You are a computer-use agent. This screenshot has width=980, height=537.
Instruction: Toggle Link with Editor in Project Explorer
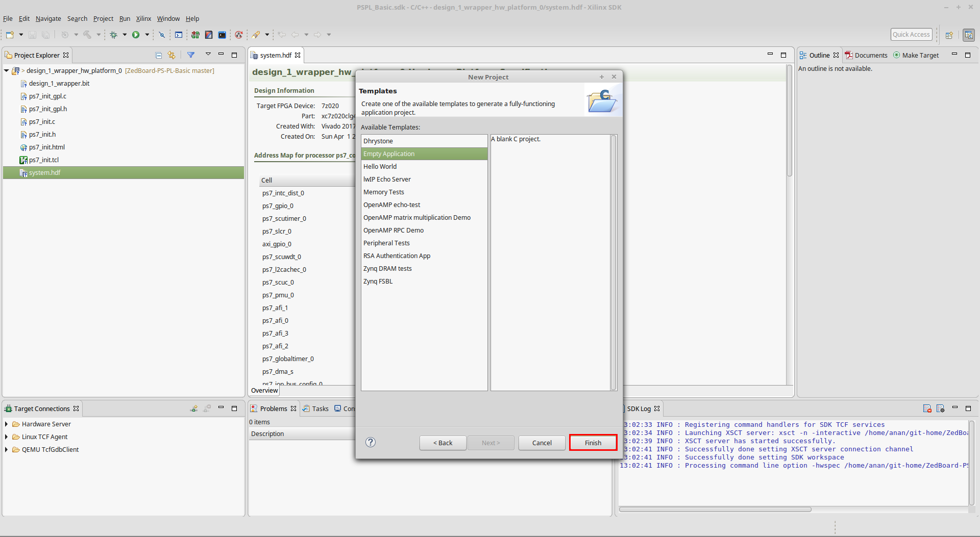coord(171,55)
